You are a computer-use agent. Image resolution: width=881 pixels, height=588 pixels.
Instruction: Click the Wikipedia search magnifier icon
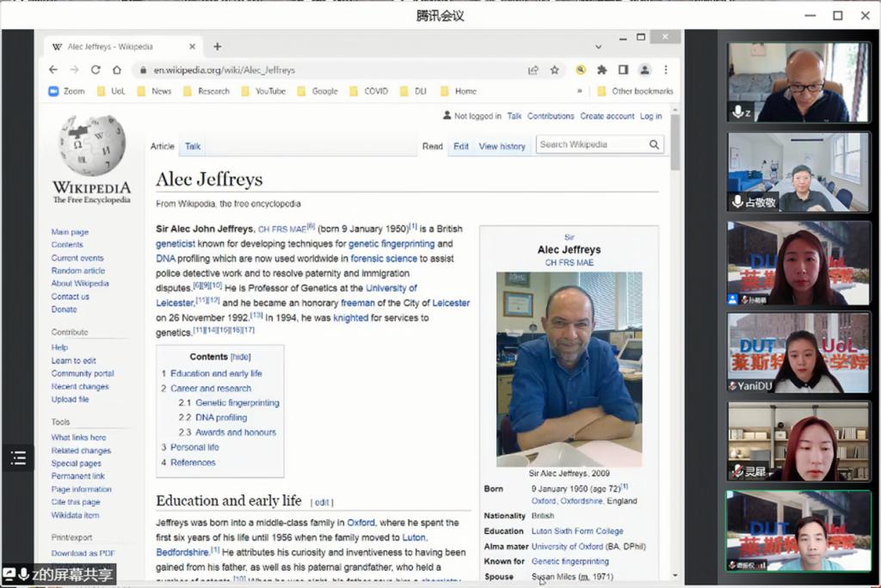point(655,145)
